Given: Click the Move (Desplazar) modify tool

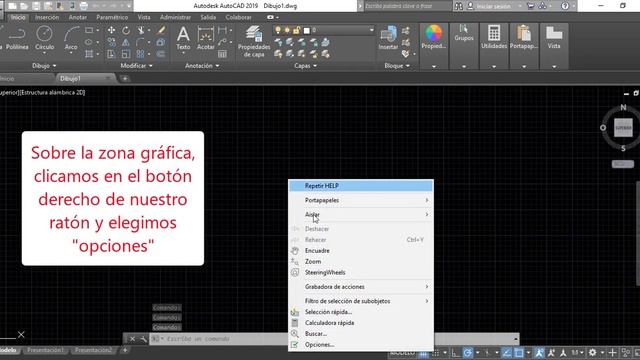Looking at the screenshot, I should pyautogui.click(x=111, y=30).
